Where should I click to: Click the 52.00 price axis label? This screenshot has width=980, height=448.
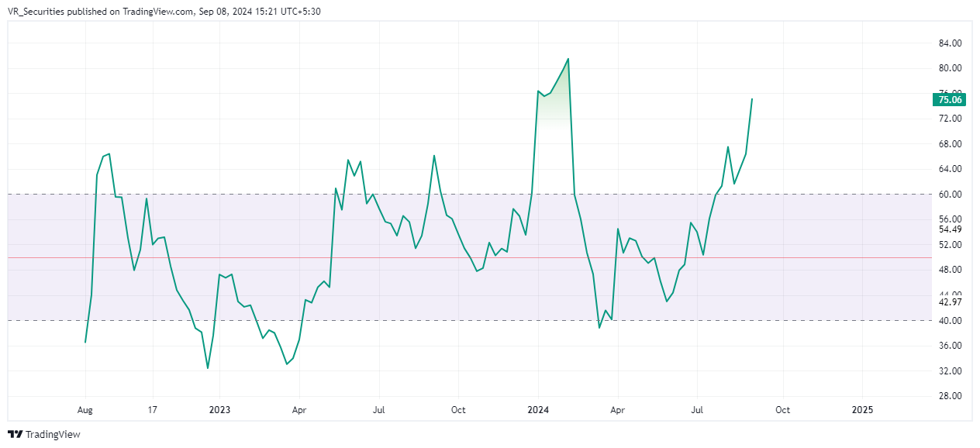tap(950, 245)
